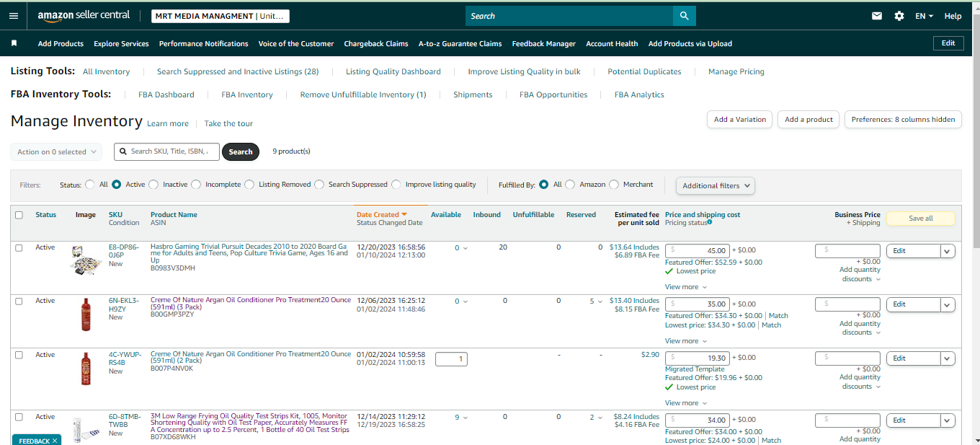Click the Amazon Seller Central logo
Screen dimensions: 980x445
point(84,16)
